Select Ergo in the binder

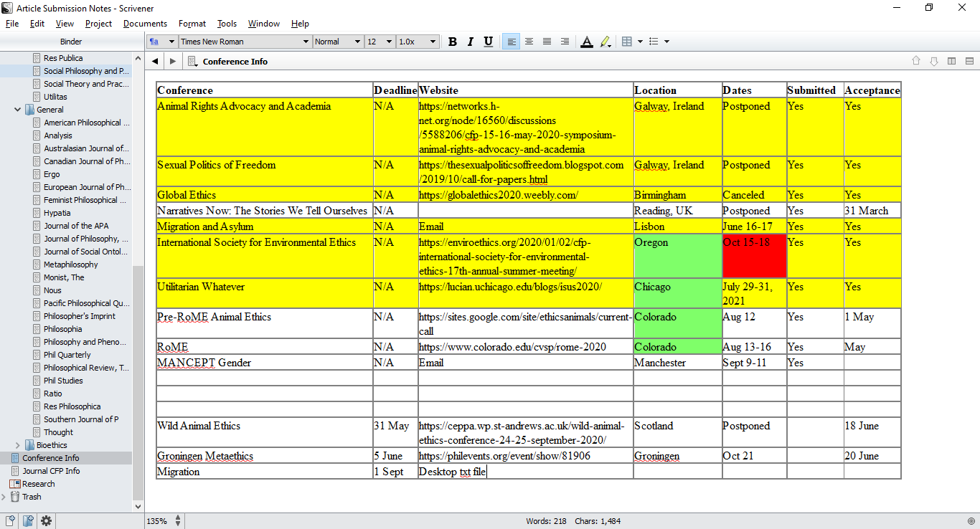tap(52, 174)
